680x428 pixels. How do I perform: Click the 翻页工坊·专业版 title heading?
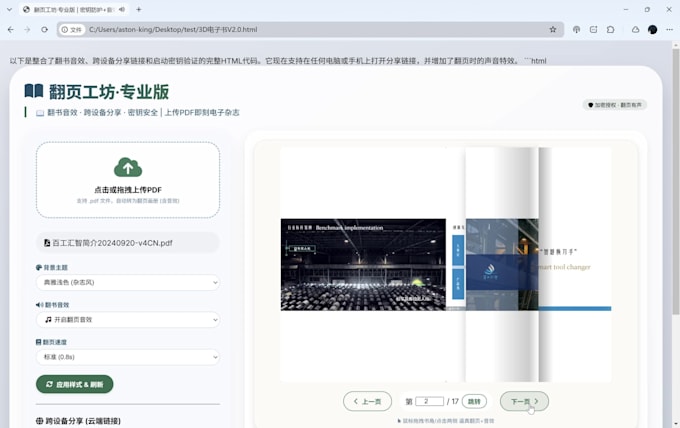coord(109,91)
